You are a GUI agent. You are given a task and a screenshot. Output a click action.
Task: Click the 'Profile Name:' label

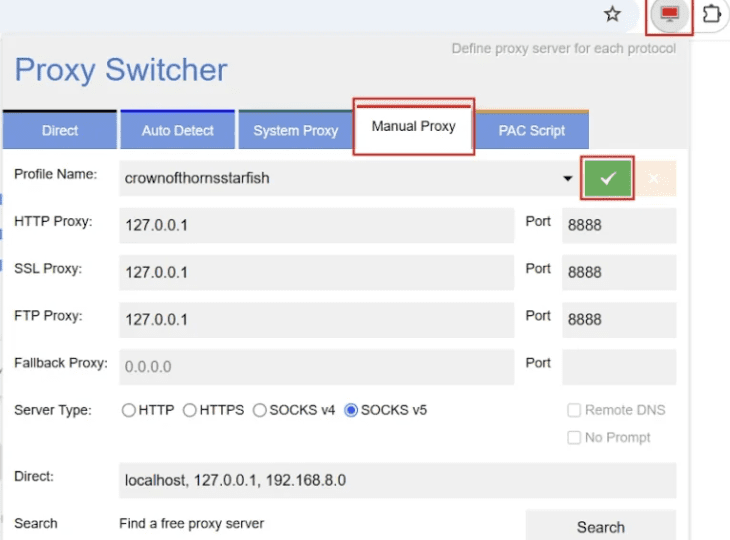pyautogui.click(x=55, y=174)
